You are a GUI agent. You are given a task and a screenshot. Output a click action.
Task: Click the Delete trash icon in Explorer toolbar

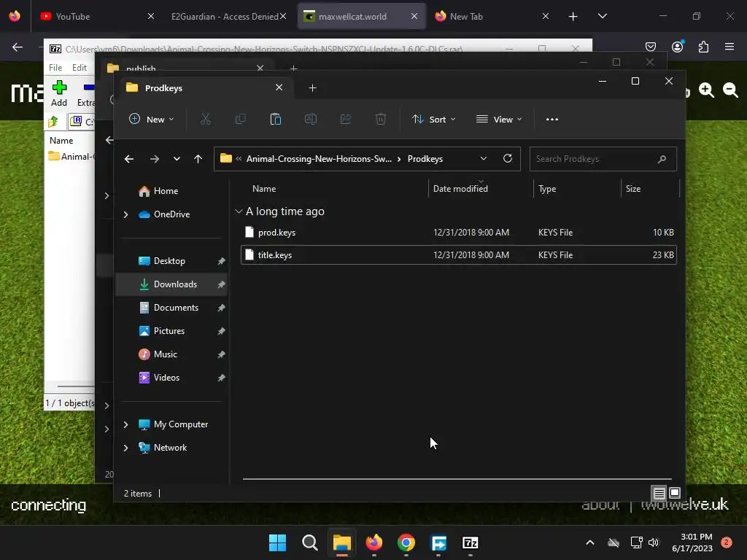click(381, 119)
